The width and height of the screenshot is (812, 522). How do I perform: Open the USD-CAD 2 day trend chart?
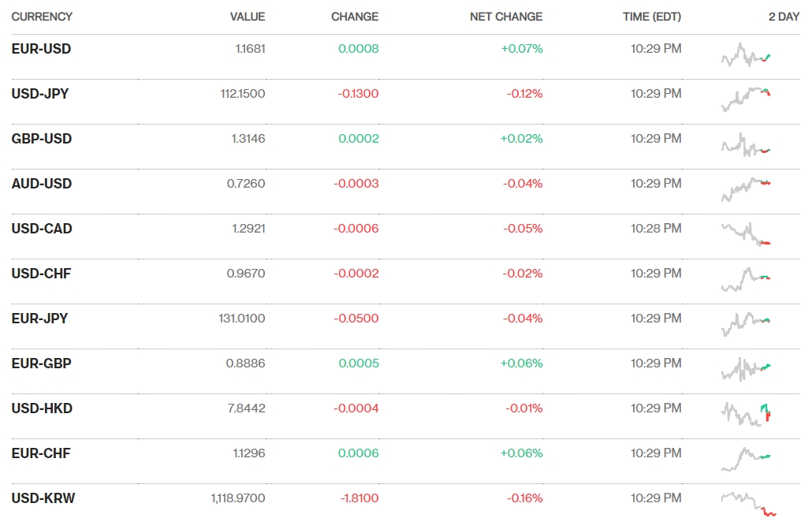pos(746,234)
